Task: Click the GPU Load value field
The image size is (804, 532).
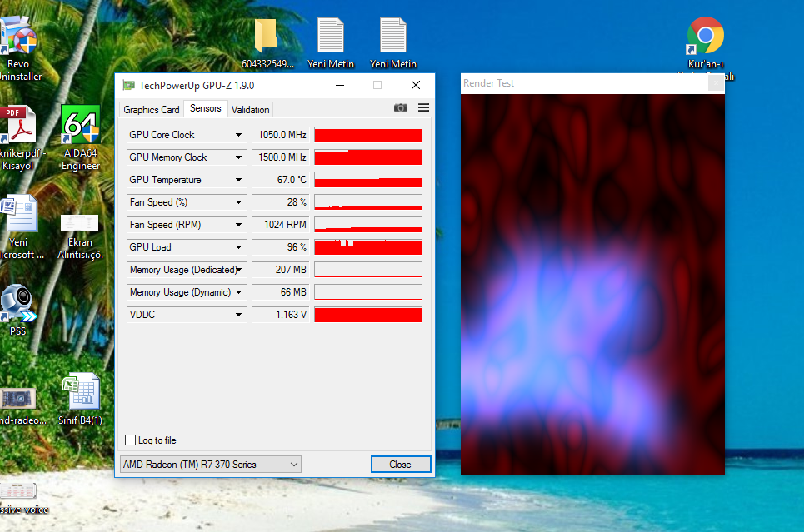Action: pyautogui.click(x=280, y=247)
